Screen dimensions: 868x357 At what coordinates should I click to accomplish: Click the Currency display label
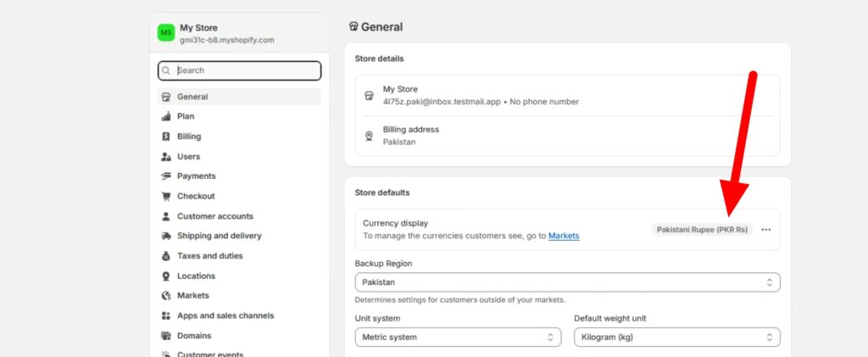395,224
